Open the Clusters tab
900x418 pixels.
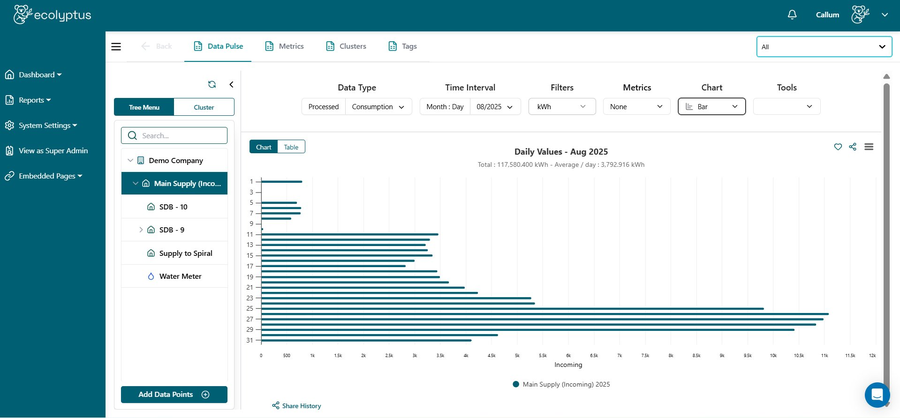coord(345,46)
